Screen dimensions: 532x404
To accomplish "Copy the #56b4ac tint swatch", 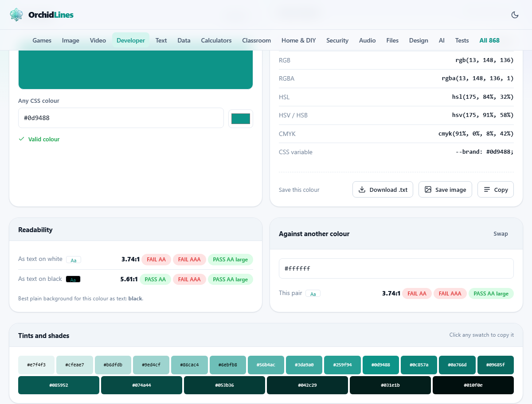I will (x=266, y=365).
